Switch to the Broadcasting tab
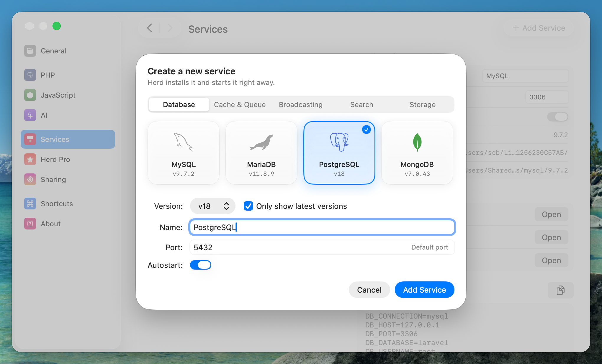 pos(301,104)
